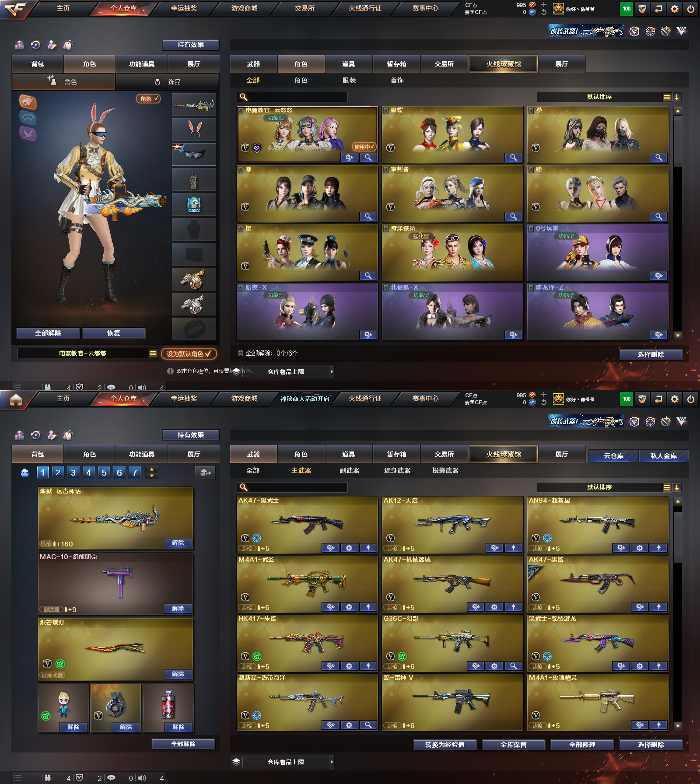This screenshot has width=700, height=784.
Task: Open the 神秘商人活动开启 tab
Action: 304,399
